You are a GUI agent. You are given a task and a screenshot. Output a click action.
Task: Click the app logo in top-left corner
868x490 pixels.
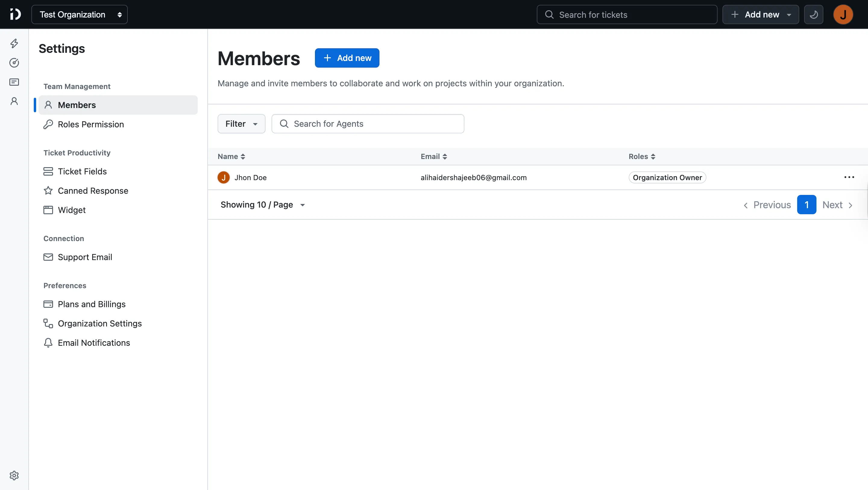click(15, 14)
